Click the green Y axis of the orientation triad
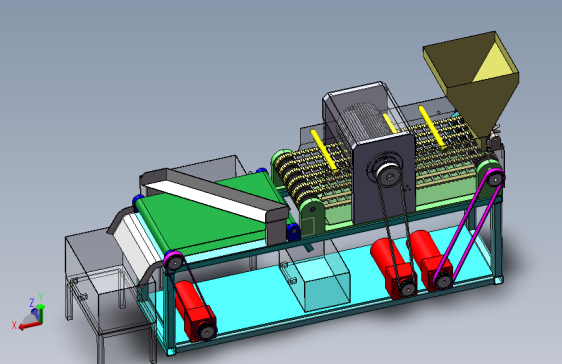 tap(41, 313)
